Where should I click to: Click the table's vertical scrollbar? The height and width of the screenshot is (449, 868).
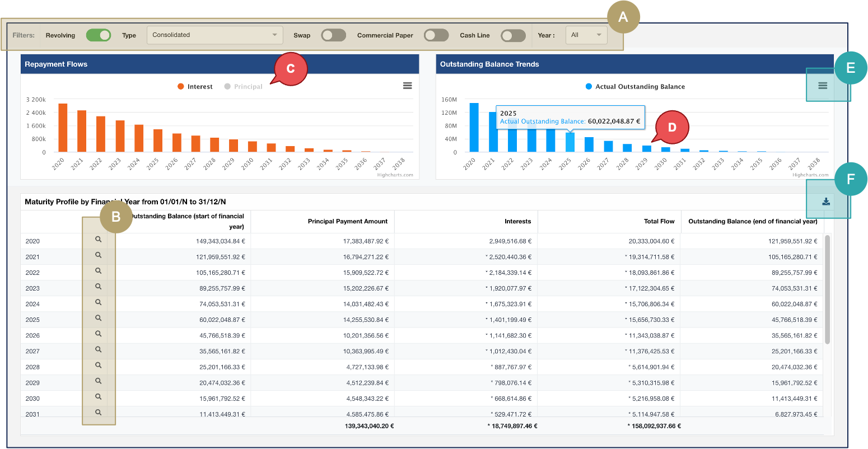click(827, 289)
